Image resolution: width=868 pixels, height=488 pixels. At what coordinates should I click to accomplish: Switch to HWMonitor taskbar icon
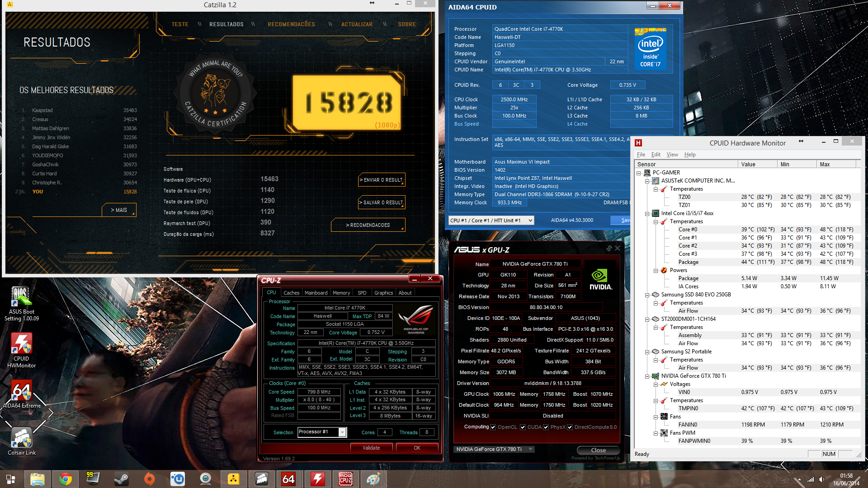[317, 479]
